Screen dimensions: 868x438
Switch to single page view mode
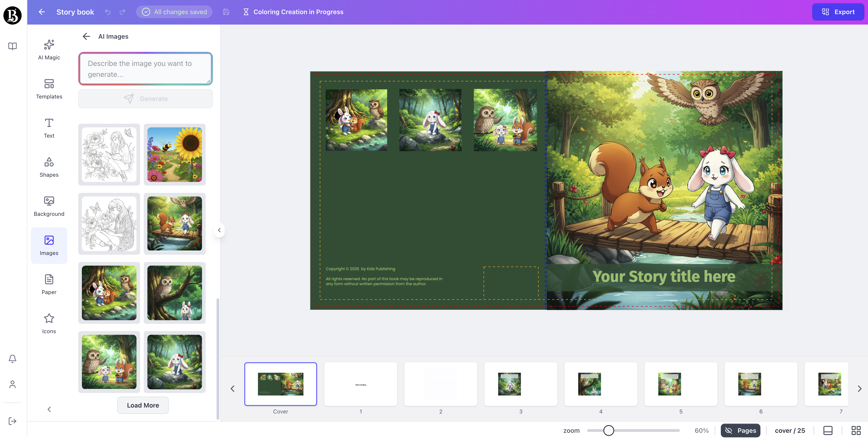click(828, 430)
